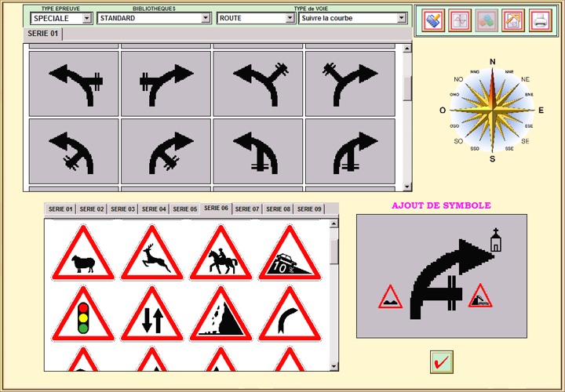Open the curve graph tool icon
The width and height of the screenshot is (565, 392).
pyautogui.click(x=460, y=20)
